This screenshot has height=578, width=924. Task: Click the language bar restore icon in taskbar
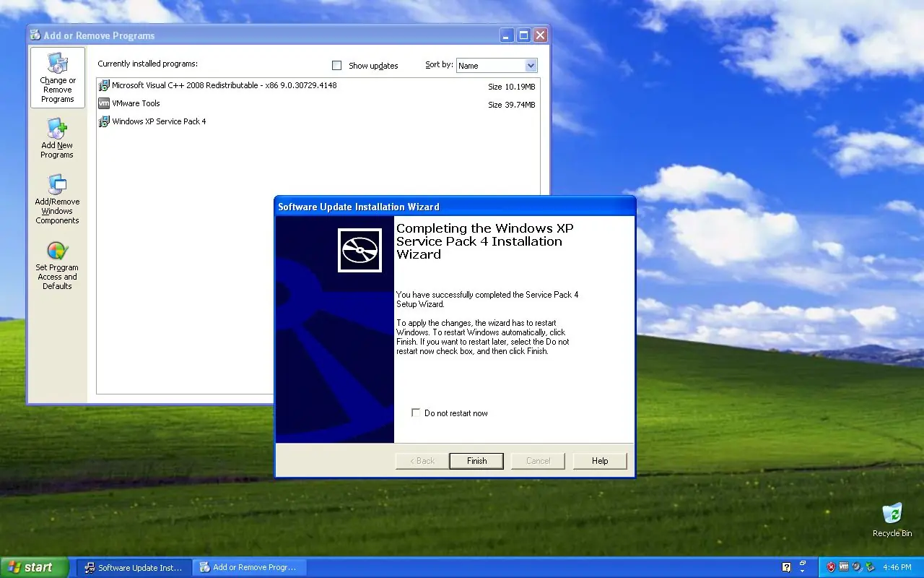803,564
